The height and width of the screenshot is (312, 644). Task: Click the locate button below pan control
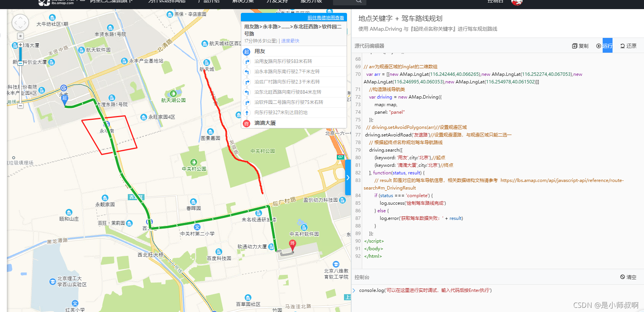pos(20,36)
